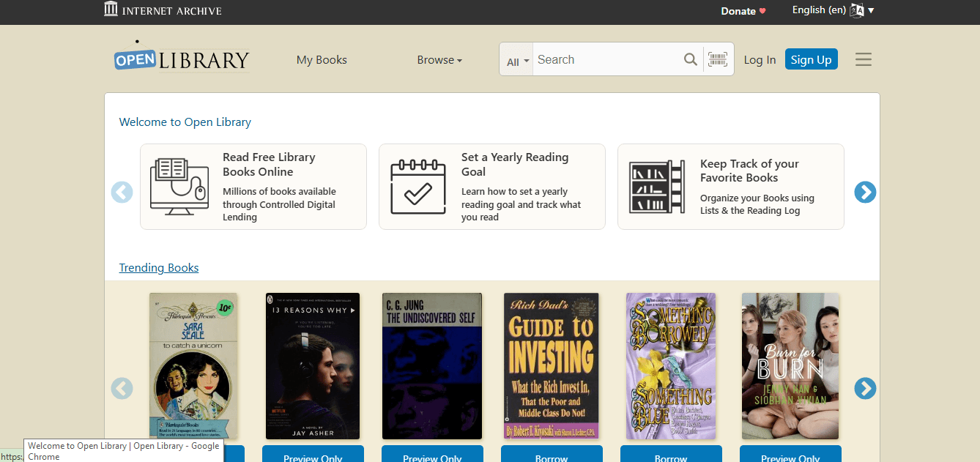This screenshot has width=980, height=462.
Task: Open Read Free Library Books Online card
Action: [253, 187]
